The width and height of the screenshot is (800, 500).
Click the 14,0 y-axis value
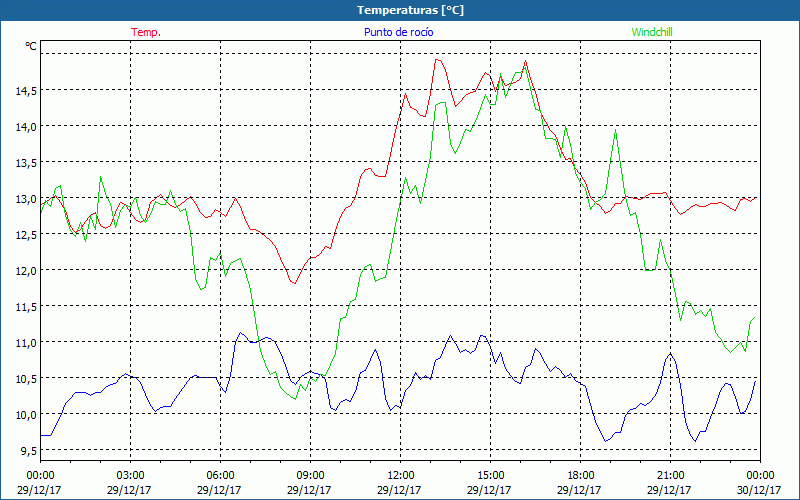coord(26,127)
